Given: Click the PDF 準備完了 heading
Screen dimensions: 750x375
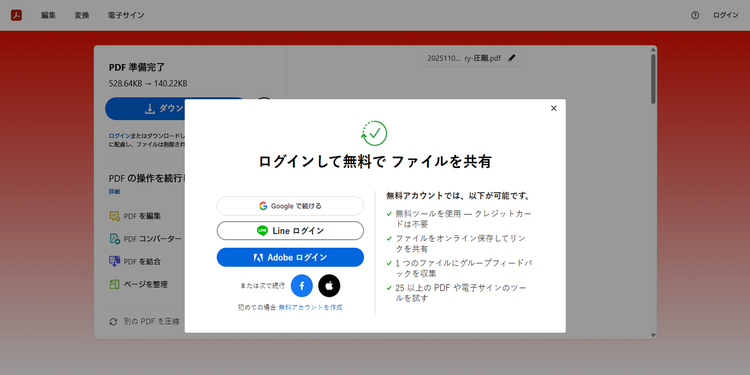Looking at the screenshot, I should 137,67.
